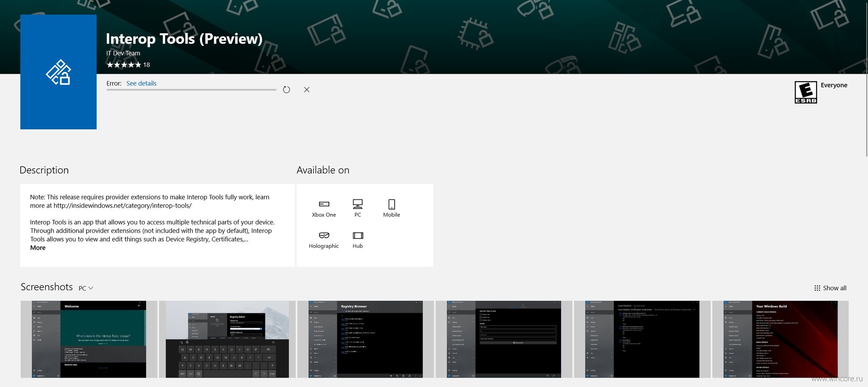868x387 pixels.
Task: Click the Xbox One device icon
Action: pyautogui.click(x=324, y=204)
